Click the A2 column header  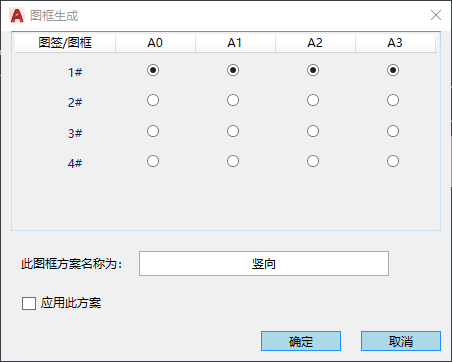[315, 43]
